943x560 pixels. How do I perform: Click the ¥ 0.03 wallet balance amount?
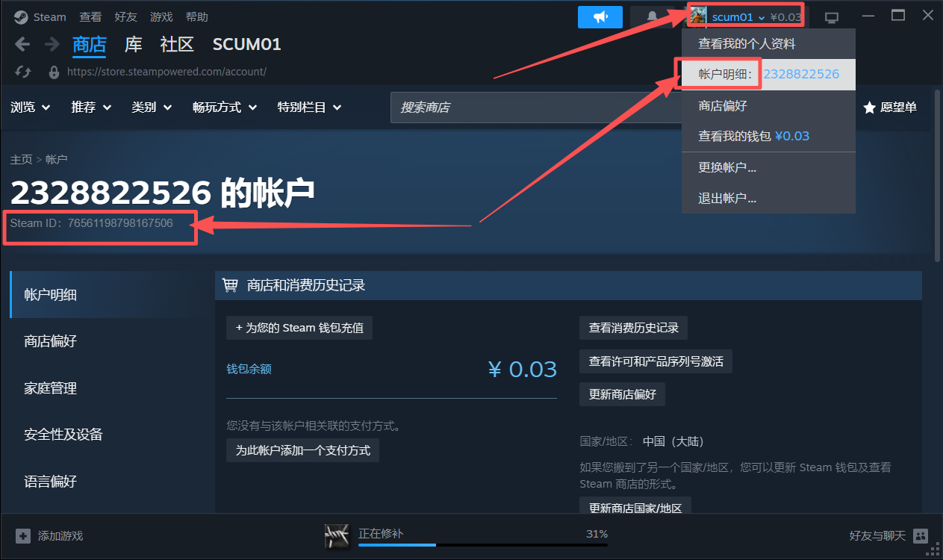pyautogui.click(x=523, y=369)
